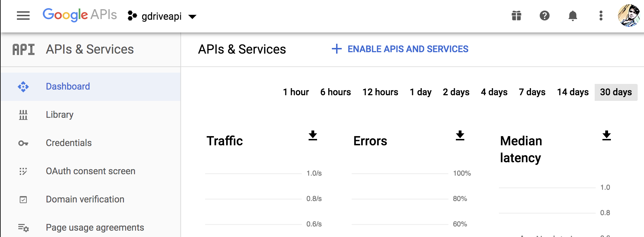
Task: Click the Google APIs logo
Action: [80, 15]
